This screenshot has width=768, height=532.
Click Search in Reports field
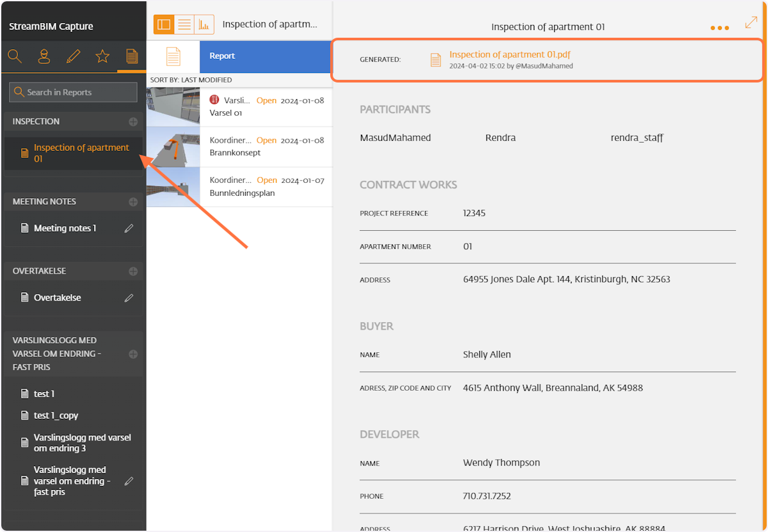73,92
